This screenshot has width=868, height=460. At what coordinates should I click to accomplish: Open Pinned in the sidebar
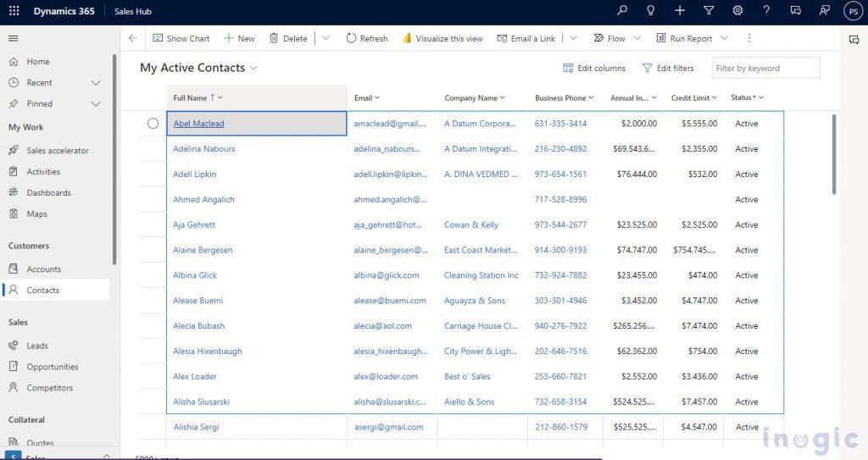(39, 103)
